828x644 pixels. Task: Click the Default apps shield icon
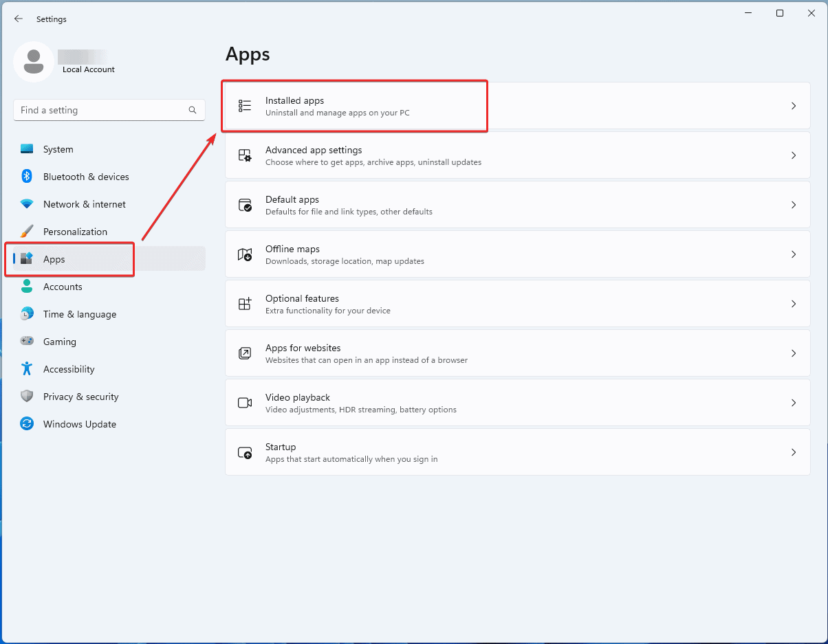(245, 205)
